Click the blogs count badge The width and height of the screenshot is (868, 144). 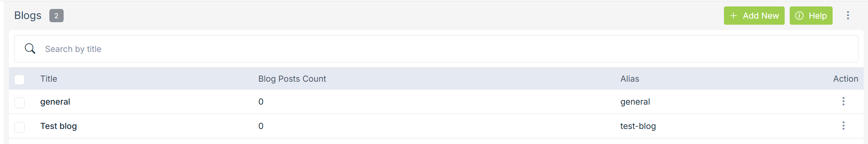(56, 16)
